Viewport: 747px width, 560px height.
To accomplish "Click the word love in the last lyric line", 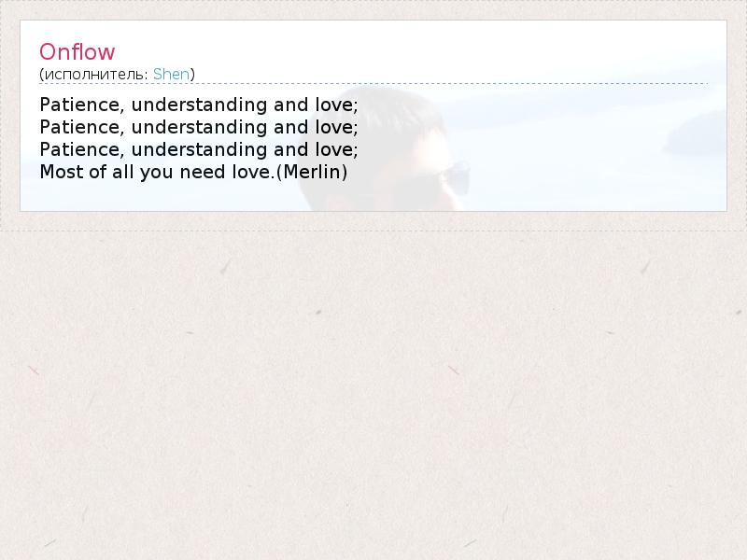I will point(251,172).
